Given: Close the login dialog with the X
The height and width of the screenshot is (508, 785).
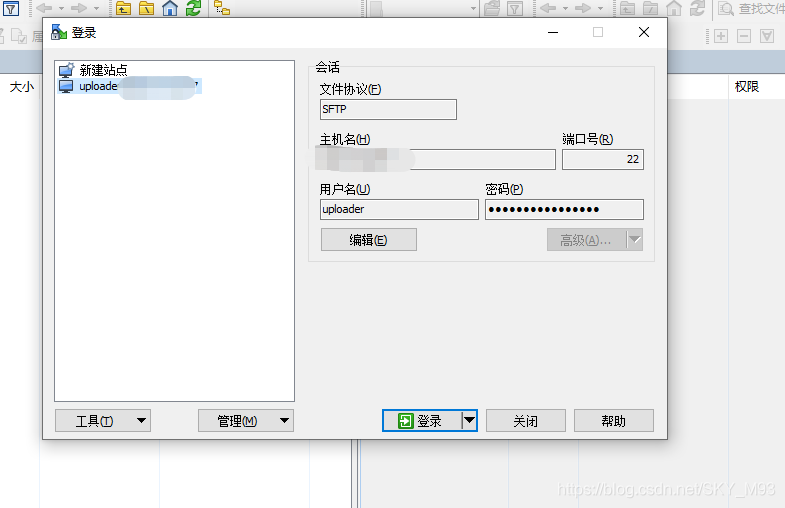Looking at the screenshot, I should (644, 33).
